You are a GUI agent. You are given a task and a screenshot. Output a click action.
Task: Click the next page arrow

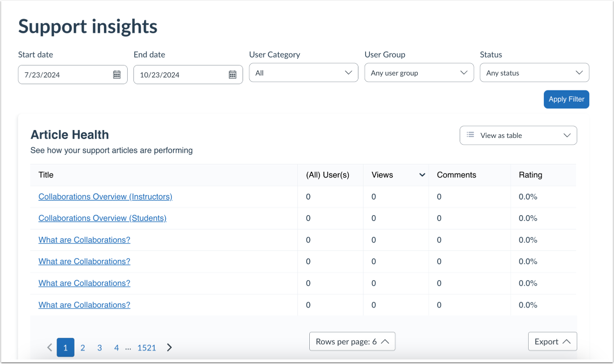(169, 347)
